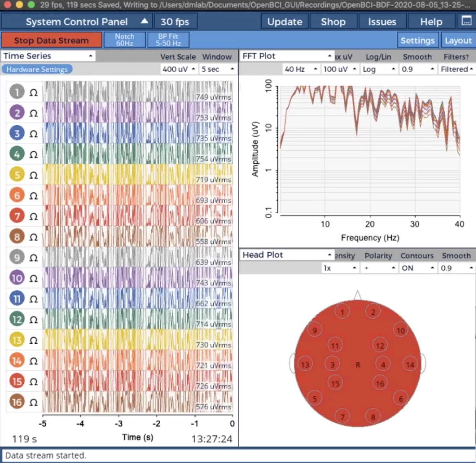Open the Layout selector panel
This screenshot has width=476, height=463.
click(458, 40)
